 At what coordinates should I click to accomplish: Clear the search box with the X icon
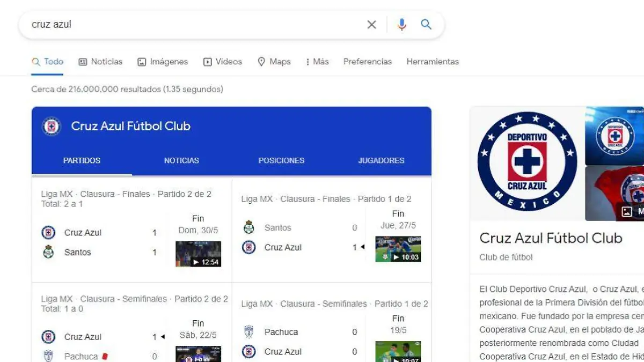click(x=371, y=25)
